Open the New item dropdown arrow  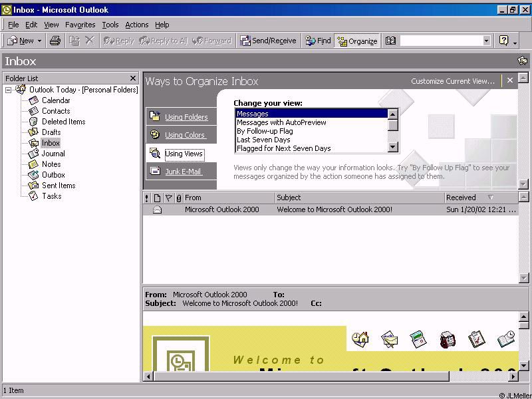point(39,41)
